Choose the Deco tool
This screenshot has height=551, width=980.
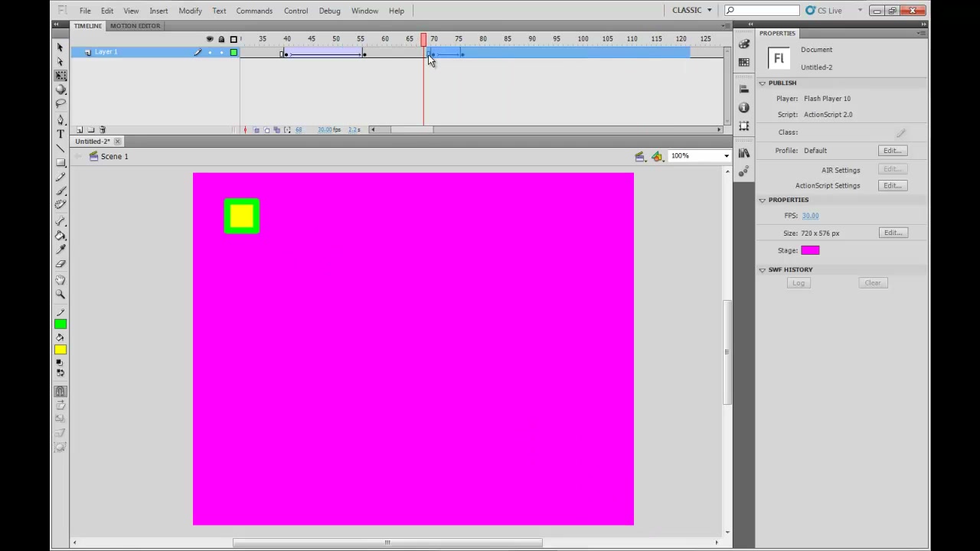(60, 204)
